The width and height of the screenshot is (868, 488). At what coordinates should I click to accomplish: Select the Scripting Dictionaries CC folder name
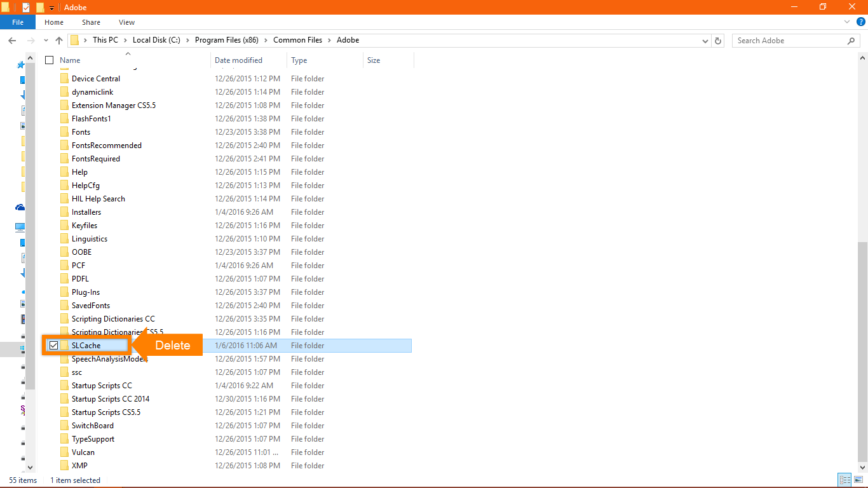tap(113, 319)
